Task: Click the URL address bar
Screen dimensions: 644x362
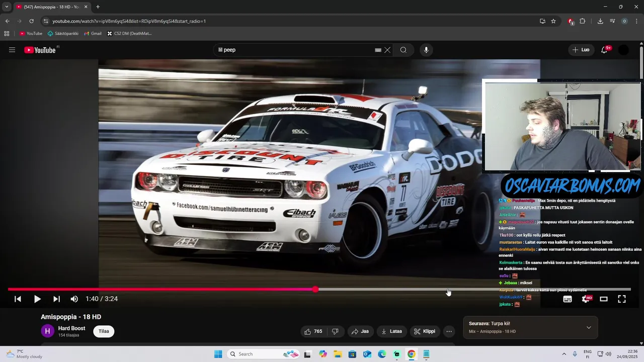Action: pyautogui.click(x=292, y=21)
